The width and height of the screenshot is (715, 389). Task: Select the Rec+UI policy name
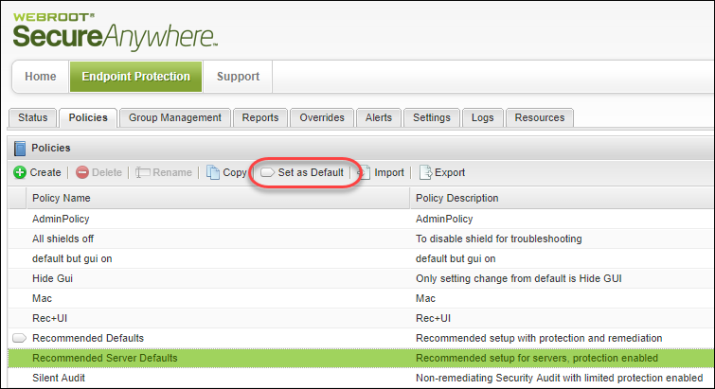[x=50, y=318]
